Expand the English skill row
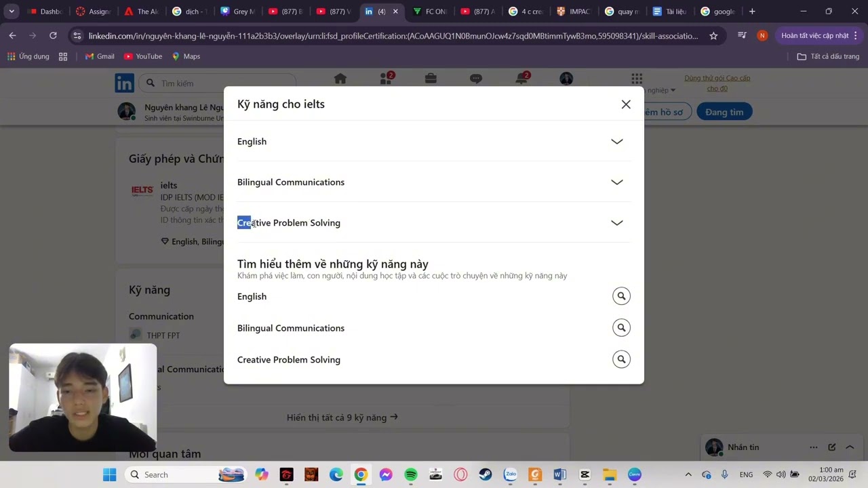The height and width of the screenshot is (488, 868). click(434, 142)
